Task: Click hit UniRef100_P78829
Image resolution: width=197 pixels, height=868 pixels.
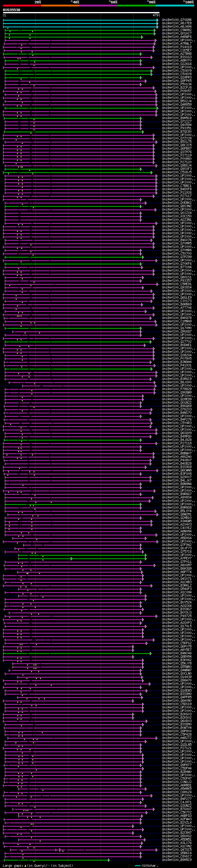Action: (177, 389)
